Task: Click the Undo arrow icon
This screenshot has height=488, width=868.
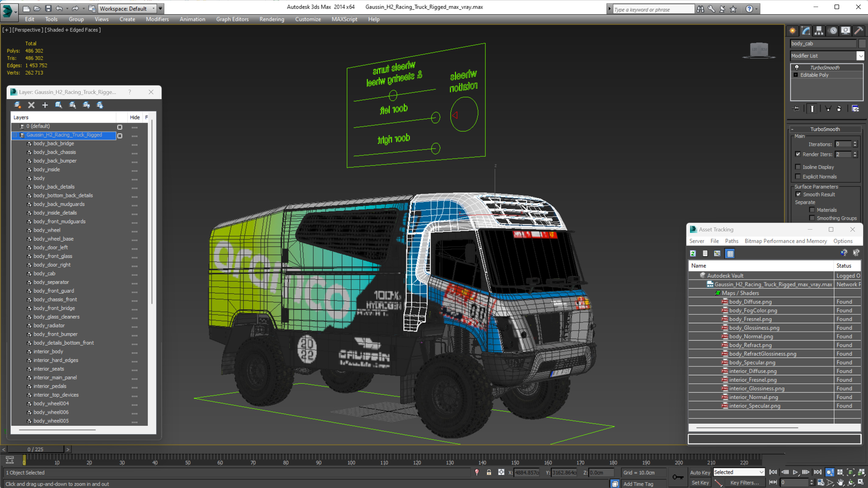Action: (x=59, y=9)
